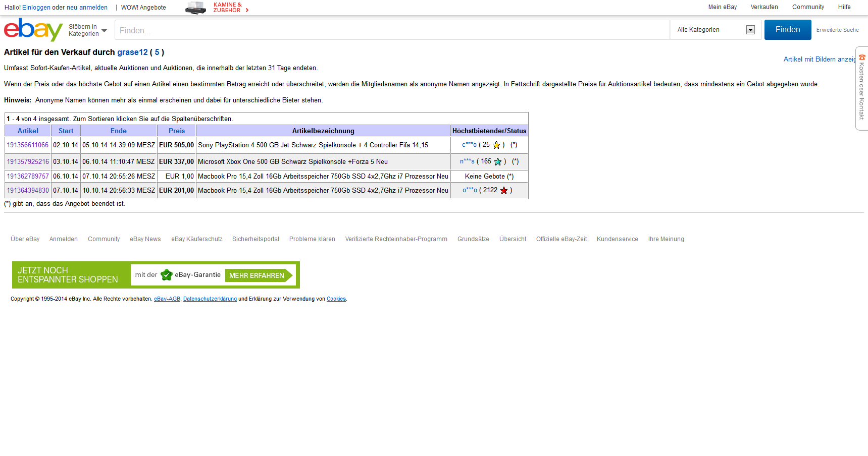Click the price EUR 505,00
868x456 pixels.
[x=176, y=145]
